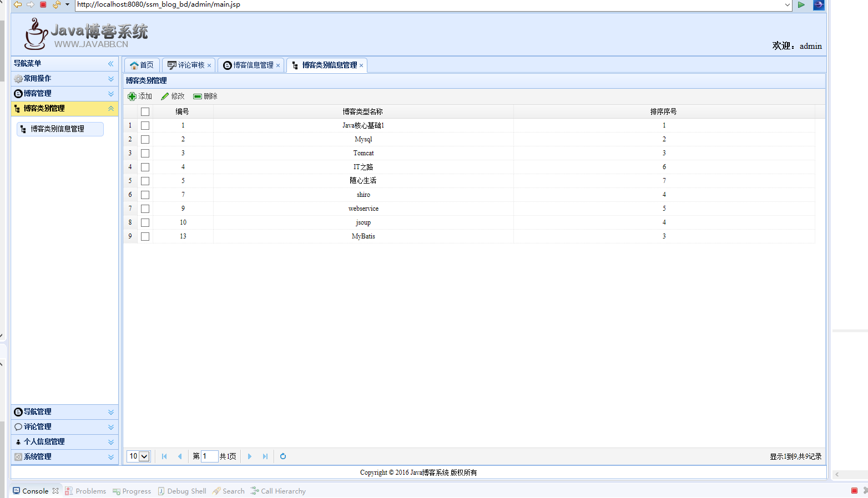Viewport: 868px width, 498px height.
Task: Select the checkbox for the Tomcat row
Action: tap(145, 154)
